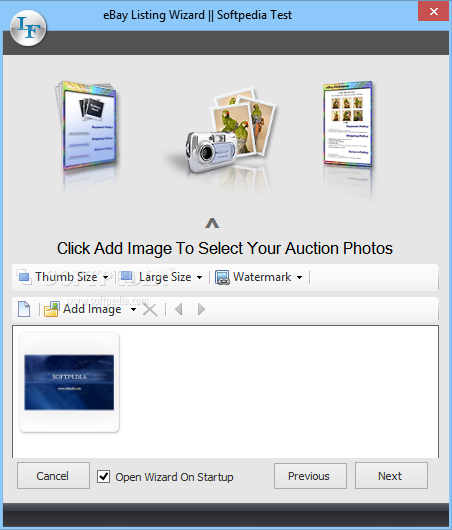Click the Open Wizard On Startup label
This screenshot has width=452, height=530.
coord(174,477)
